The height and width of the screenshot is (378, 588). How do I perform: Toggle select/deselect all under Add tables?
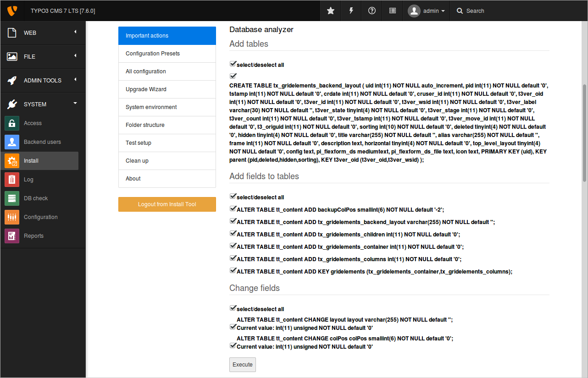tap(233, 64)
